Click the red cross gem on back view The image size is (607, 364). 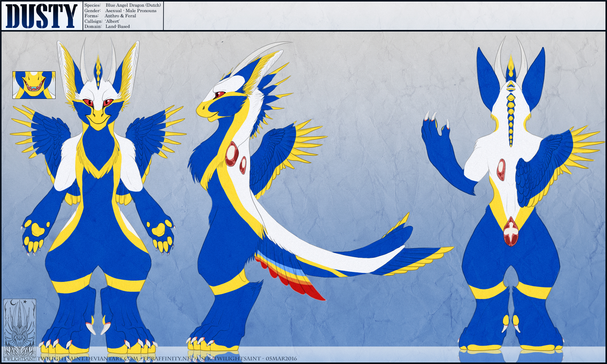coord(511,232)
